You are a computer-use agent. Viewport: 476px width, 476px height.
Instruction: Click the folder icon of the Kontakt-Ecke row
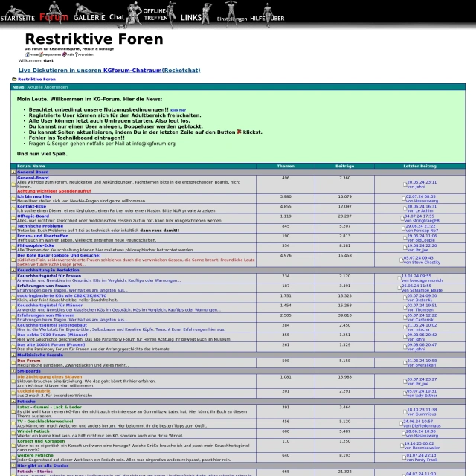pos(13,208)
